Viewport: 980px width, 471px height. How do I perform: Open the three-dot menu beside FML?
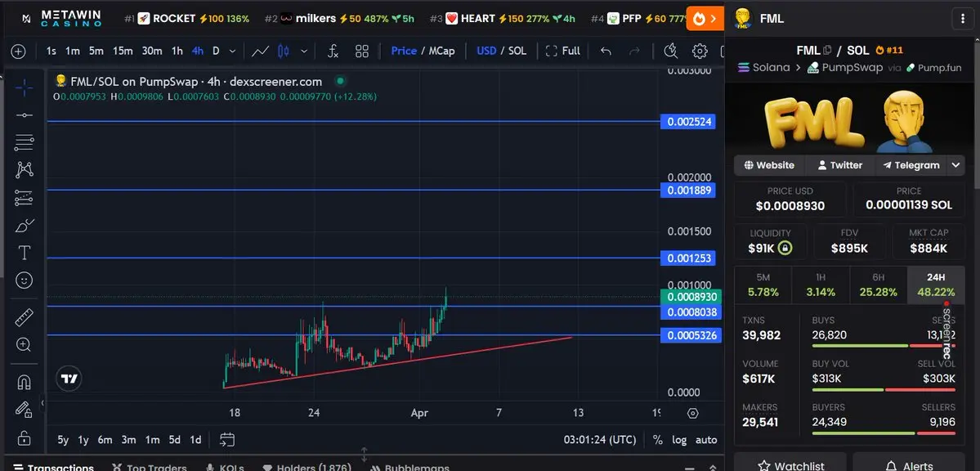961,19
